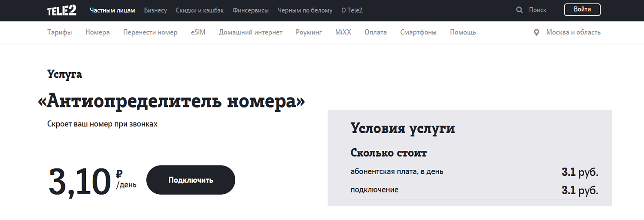Change region Москва и область

point(574,32)
